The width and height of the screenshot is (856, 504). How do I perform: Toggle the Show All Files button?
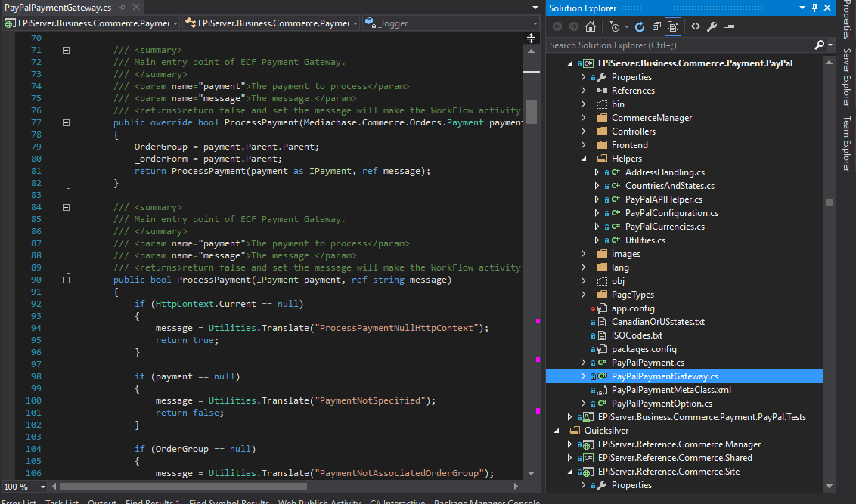pyautogui.click(x=672, y=26)
